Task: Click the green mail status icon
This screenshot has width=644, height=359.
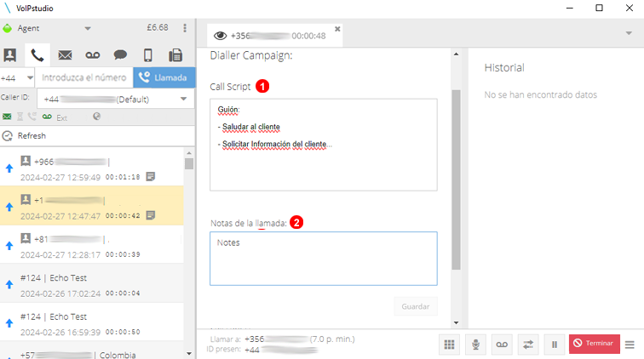Action: coord(7,117)
